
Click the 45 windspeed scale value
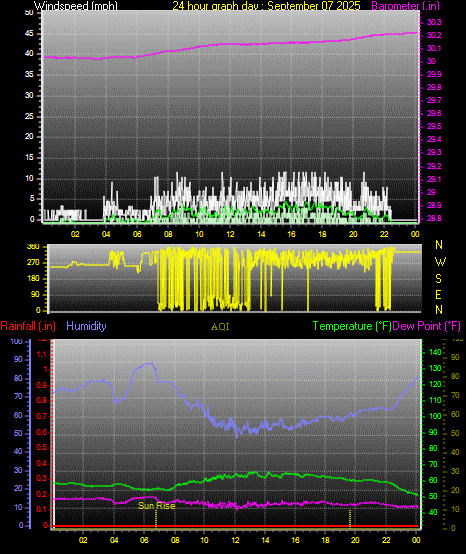tap(29, 34)
